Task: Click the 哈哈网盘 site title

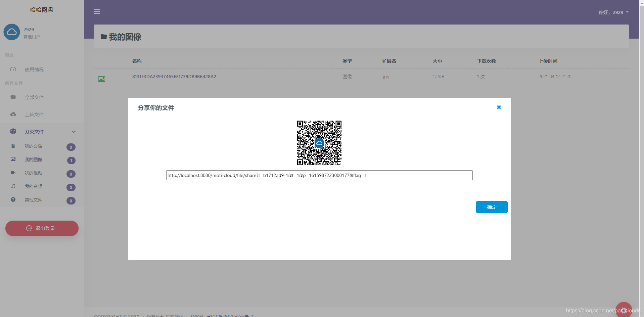Action: 42,10
